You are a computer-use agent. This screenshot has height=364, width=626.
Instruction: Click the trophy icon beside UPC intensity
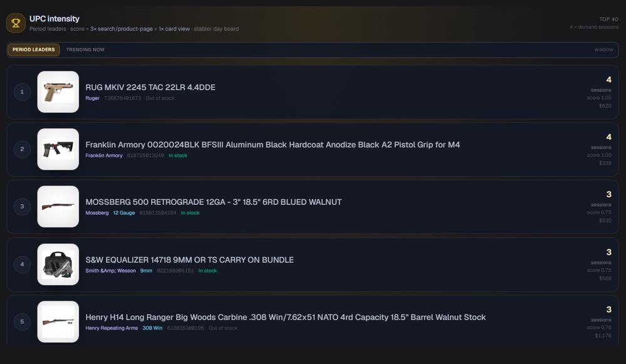(x=16, y=23)
